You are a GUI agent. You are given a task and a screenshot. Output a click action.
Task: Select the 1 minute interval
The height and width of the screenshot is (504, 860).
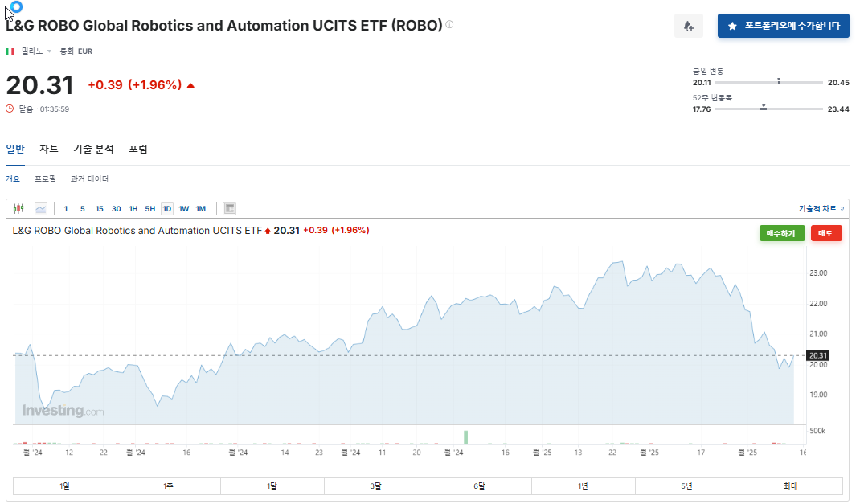pos(66,208)
